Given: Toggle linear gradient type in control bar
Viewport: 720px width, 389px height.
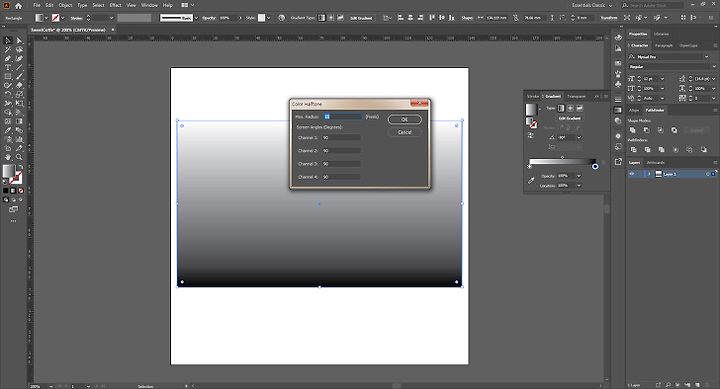Looking at the screenshot, I should point(321,18).
